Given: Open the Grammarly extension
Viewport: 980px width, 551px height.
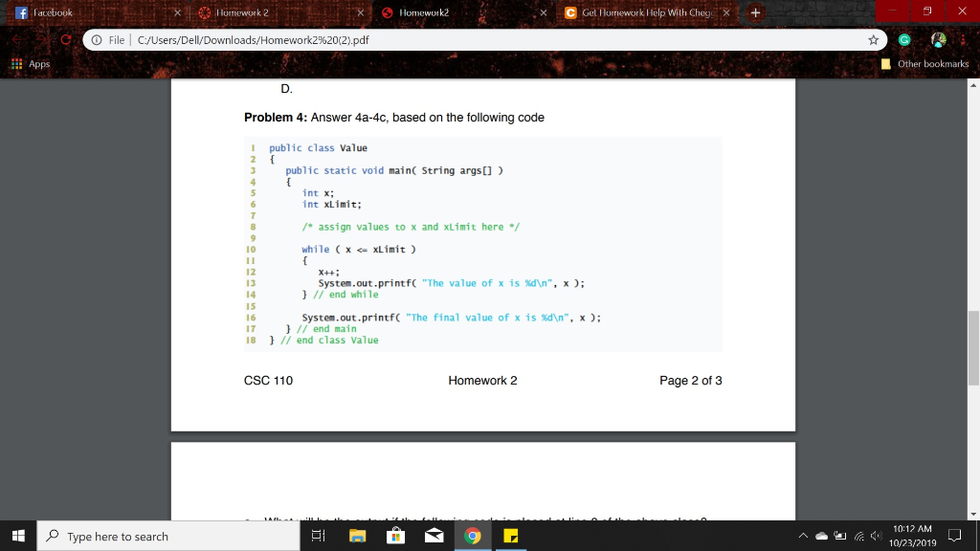Looking at the screenshot, I should [904, 40].
